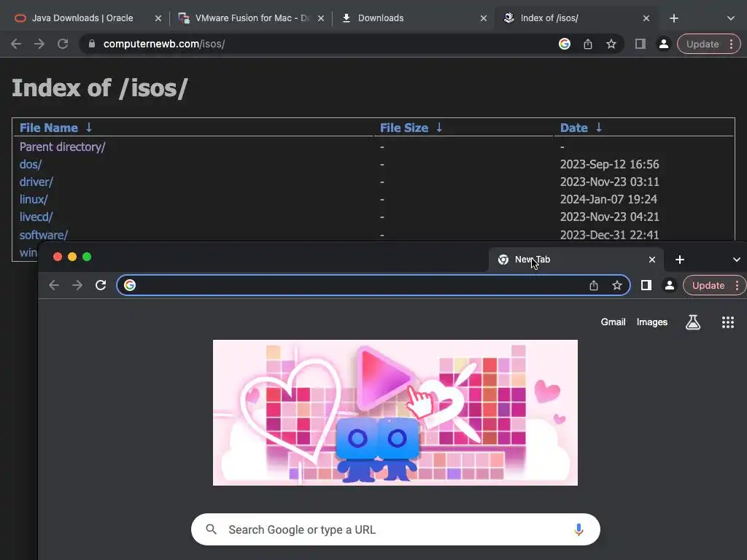This screenshot has height=560, width=747.
Task: Open profile menu in back window
Action: 664,44
